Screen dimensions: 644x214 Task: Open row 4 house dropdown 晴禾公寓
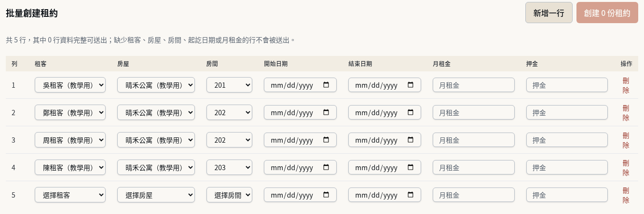click(x=156, y=167)
